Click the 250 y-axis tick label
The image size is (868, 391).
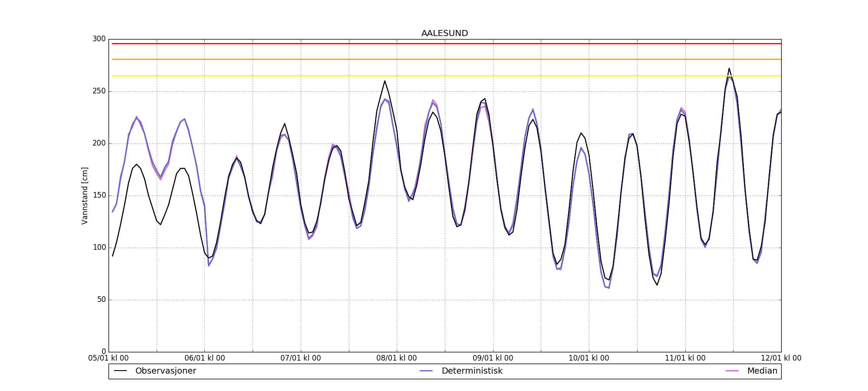pos(99,91)
